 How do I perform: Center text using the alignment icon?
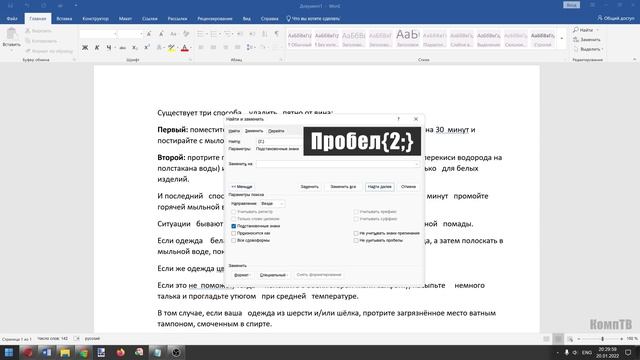213,48
